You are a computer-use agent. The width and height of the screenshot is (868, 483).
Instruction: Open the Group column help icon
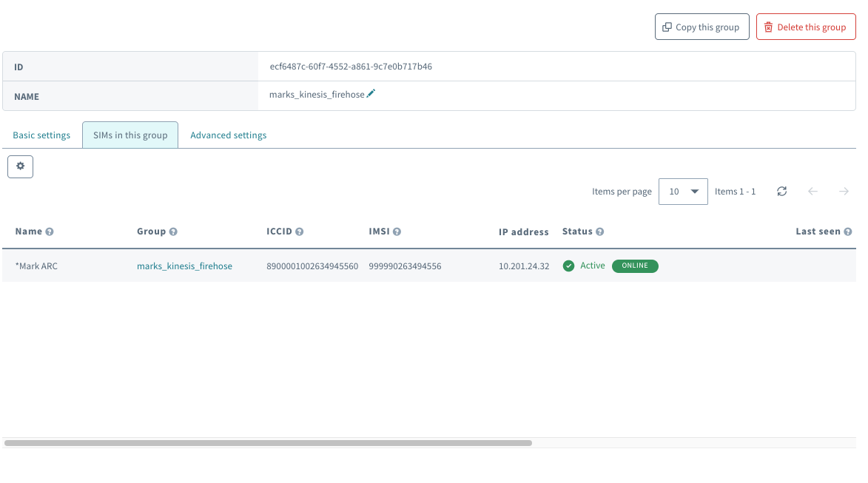[175, 231]
